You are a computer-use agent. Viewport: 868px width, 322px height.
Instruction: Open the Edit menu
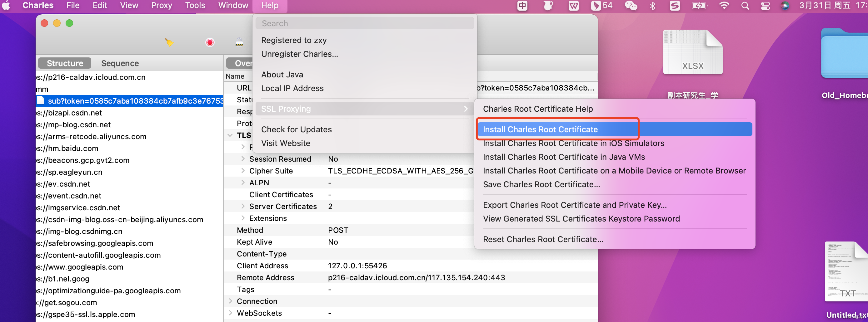coord(100,5)
